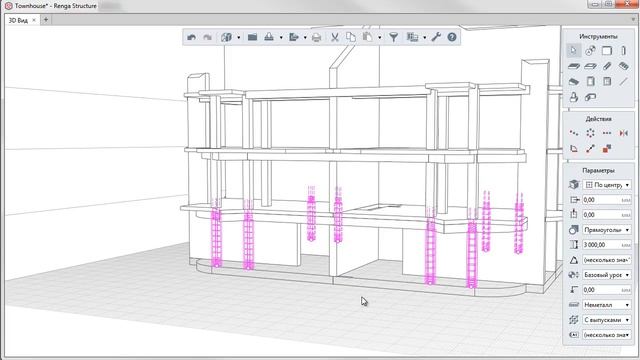Switch to the '3D Вид' tab
The width and height of the screenshot is (640, 360).
tap(18, 20)
